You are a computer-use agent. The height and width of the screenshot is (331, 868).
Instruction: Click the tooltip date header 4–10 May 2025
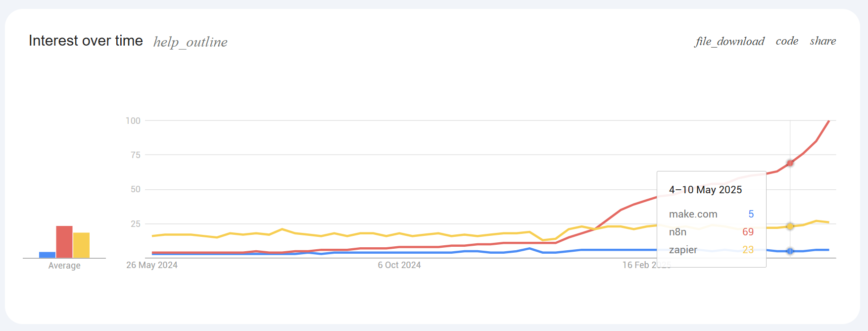tap(705, 189)
